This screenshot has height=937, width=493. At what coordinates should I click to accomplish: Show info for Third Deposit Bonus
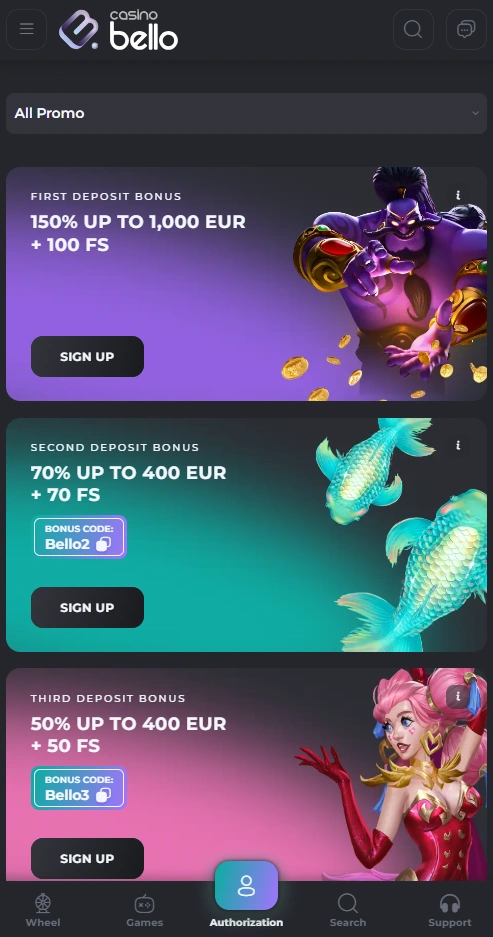[x=458, y=696]
